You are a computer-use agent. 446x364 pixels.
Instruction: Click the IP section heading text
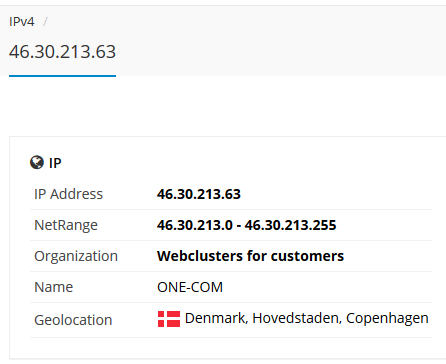pyautogui.click(x=55, y=163)
